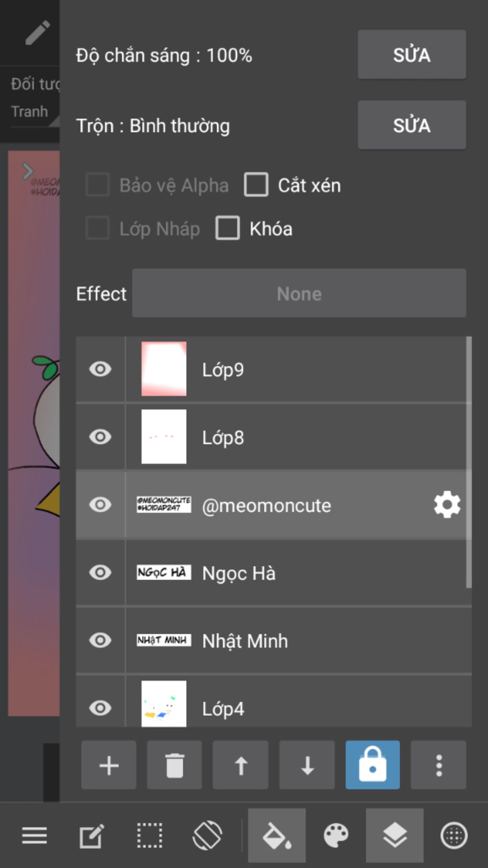The image size is (488, 868).
Task: Delete layer using trash icon
Action: 174,765
